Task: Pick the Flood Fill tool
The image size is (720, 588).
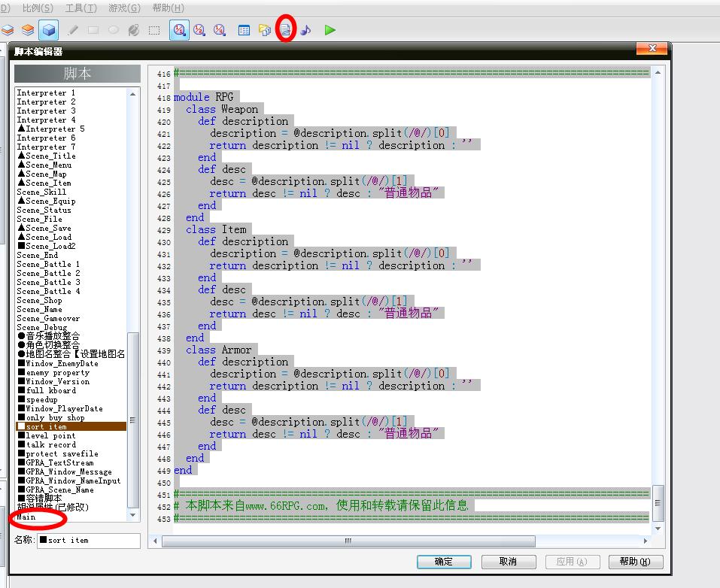Action: 134,30
